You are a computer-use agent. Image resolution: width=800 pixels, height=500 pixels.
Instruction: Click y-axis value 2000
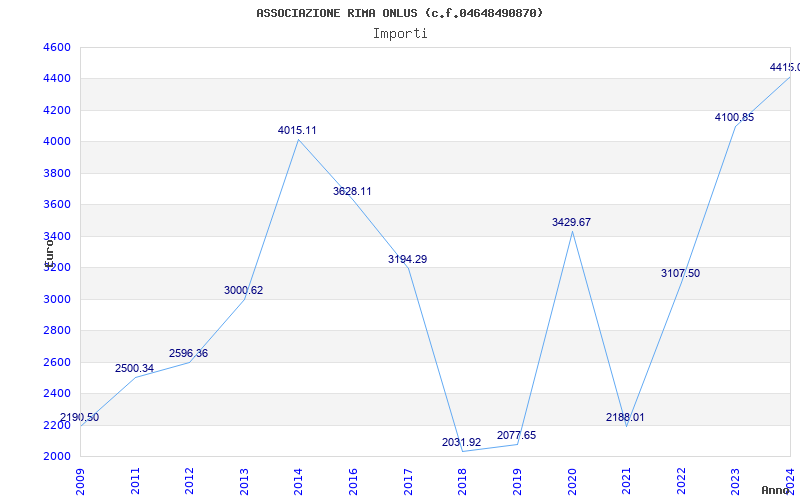pyautogui.click(x=57, y=457)
